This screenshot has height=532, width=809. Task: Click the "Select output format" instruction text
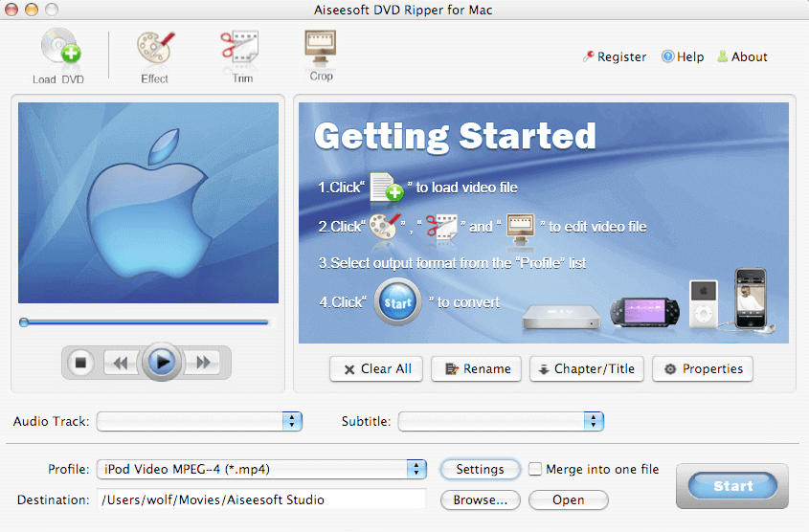coord(452,263)
